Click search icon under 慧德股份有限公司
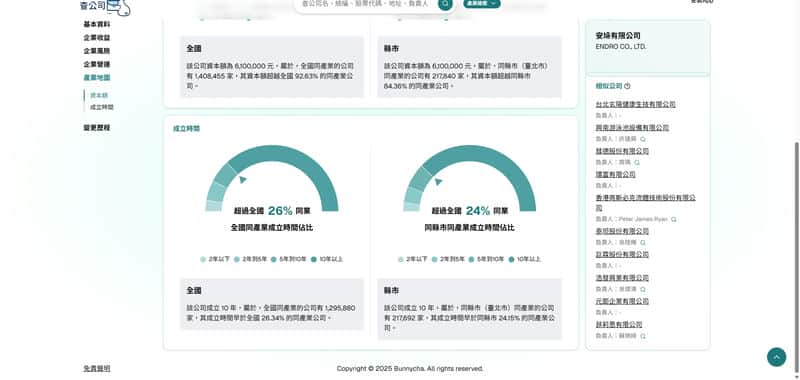800x380 pixels. click(637, 163)
